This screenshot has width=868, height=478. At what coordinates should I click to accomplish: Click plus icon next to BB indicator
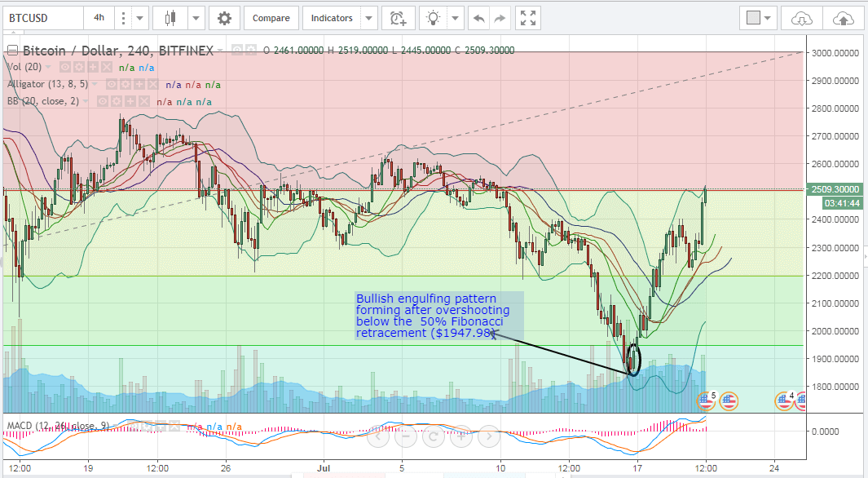(x=130, y=101)
